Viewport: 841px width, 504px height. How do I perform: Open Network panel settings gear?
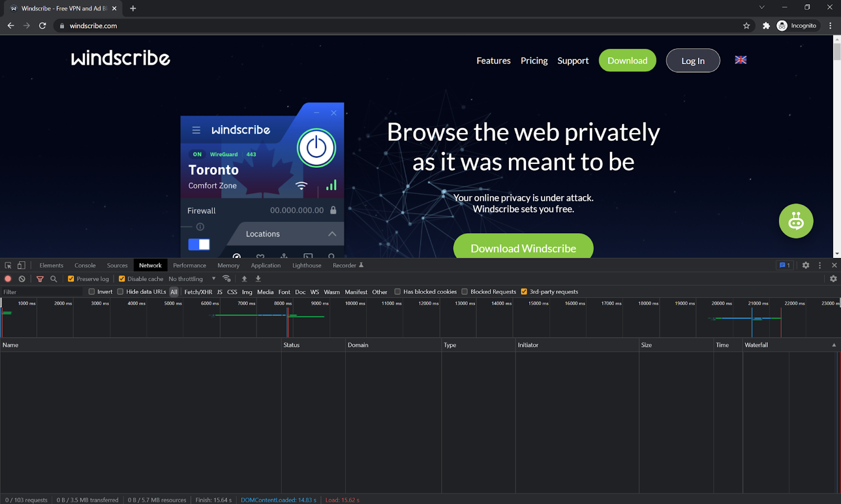[833, 279]
